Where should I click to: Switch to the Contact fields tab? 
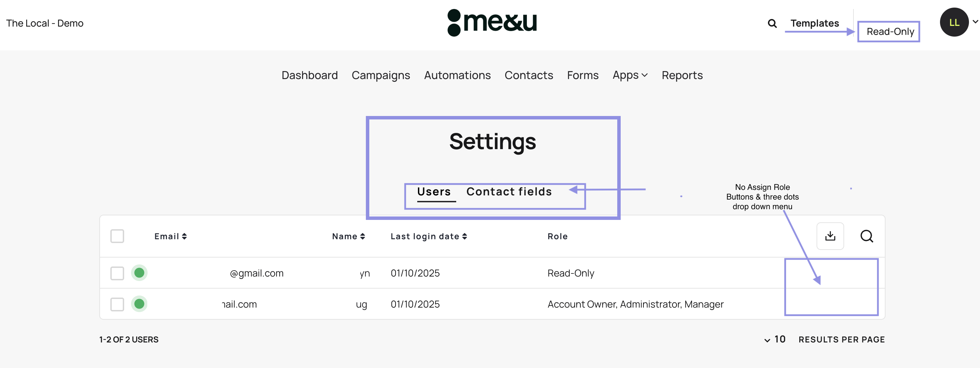click(509, 192)
